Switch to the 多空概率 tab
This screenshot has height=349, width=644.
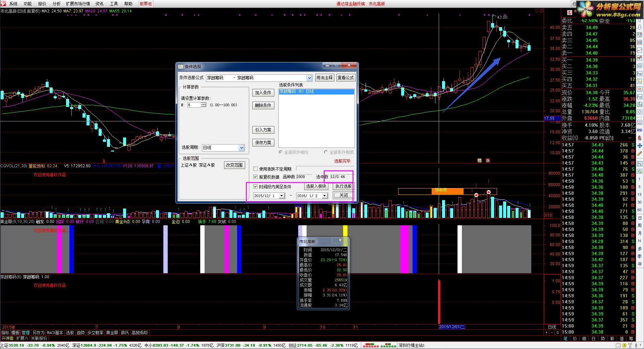[95, 333]
